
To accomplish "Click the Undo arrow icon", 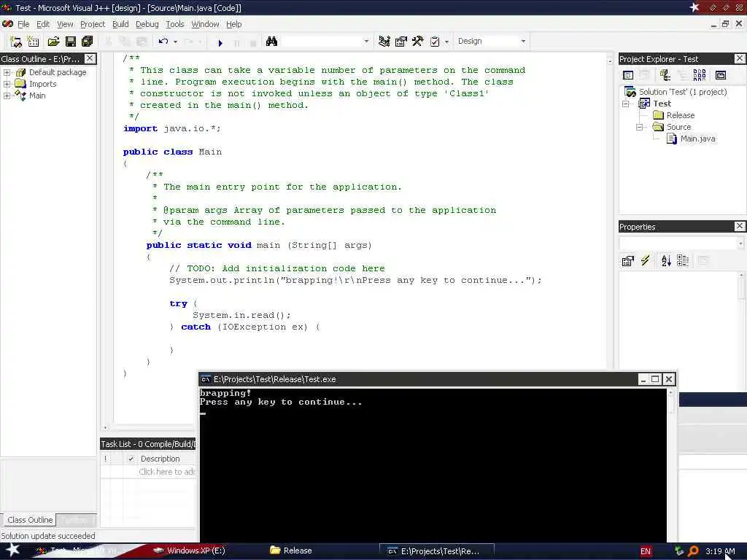I will [x=163, y=42].
